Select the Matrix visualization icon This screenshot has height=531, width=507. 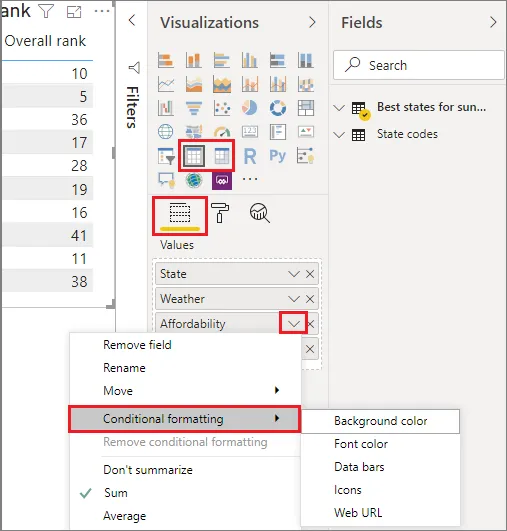point(222,156)
